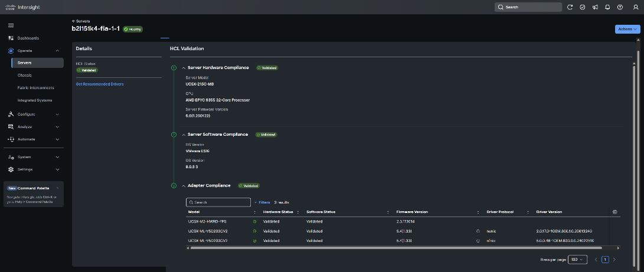Image resolution: width=644 pixels, height=272 pixels.
Task: Click the Validated badge under HCL Status
Action: (x=87, y=70)
